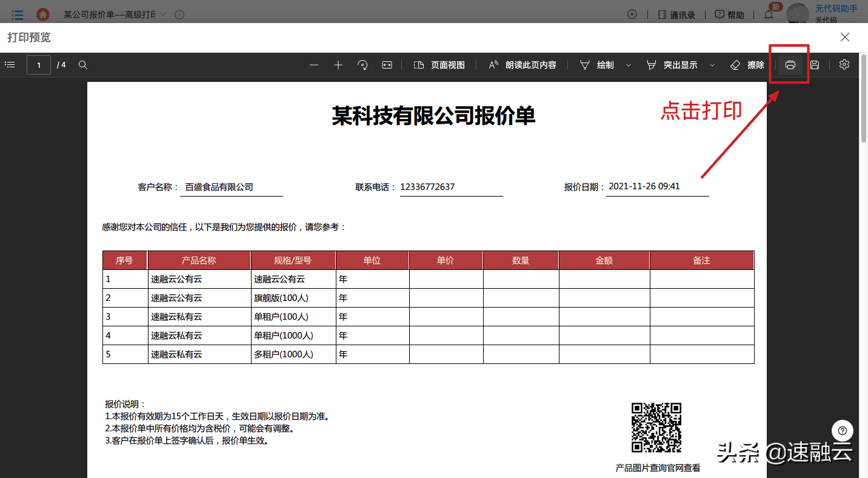Open the table of contents list icon
The image size is (868, 478).
[10, 65]
